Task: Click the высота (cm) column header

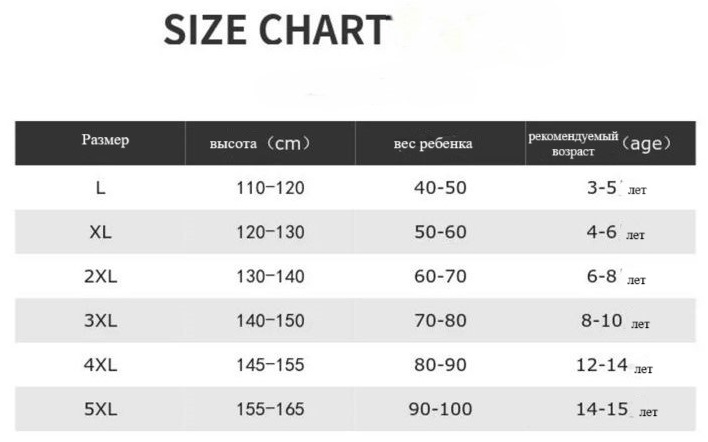Action: 261,144
